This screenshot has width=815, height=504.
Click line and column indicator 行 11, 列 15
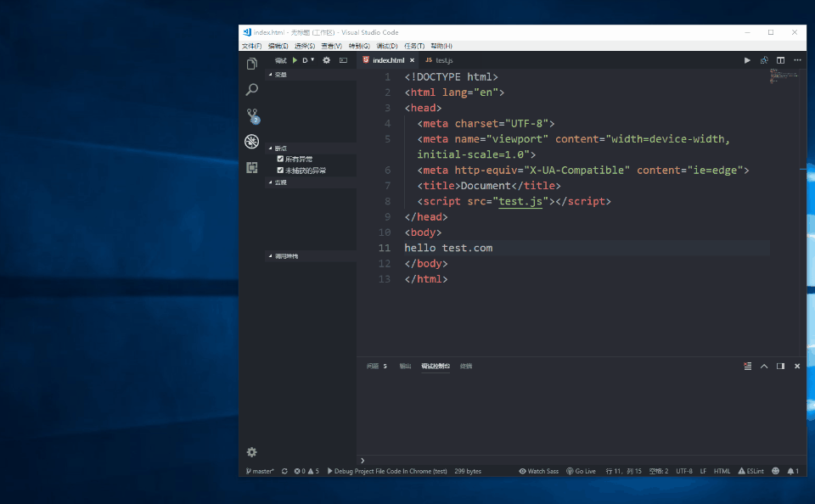pyautogui.click(x=623, y=471)
